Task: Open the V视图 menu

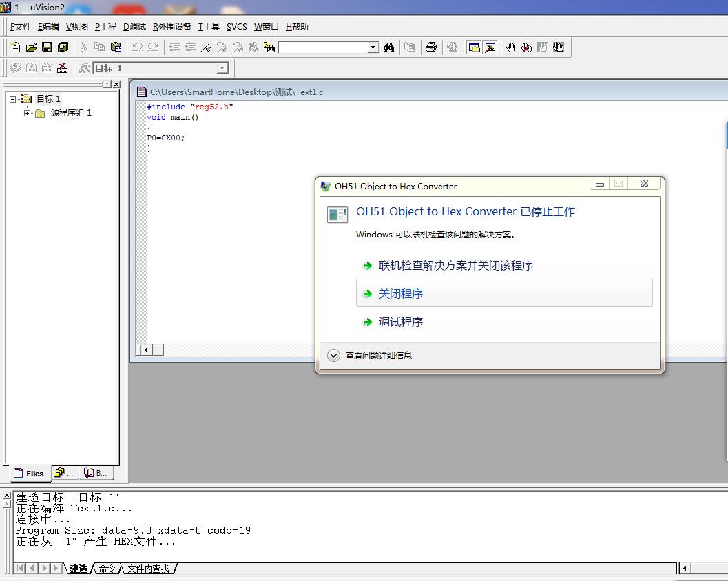Action: tap(77, 27)
